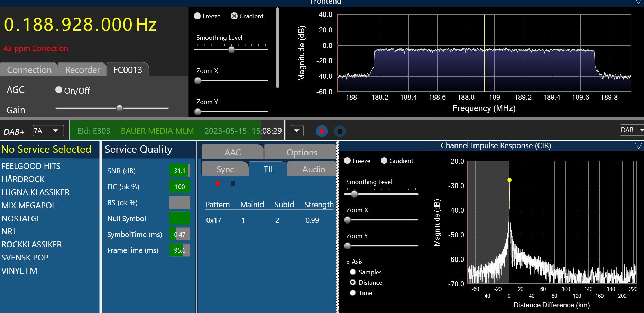Disable Gradient in the Frontend spectrum
This screenshot has width=644, height=313.
[x=234, y=16]
